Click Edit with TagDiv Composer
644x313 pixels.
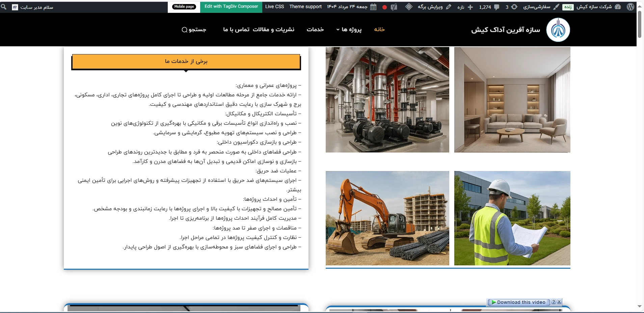(x=231, y=6)
